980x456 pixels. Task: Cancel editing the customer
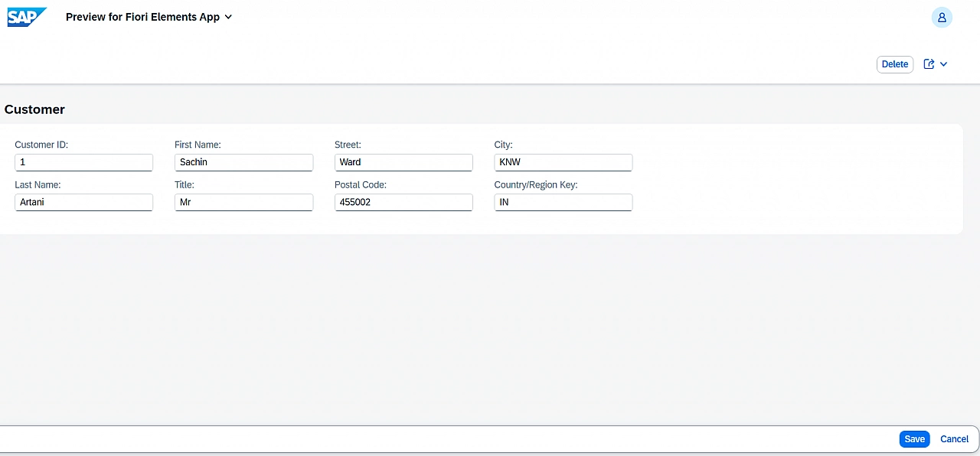point(953,438)
